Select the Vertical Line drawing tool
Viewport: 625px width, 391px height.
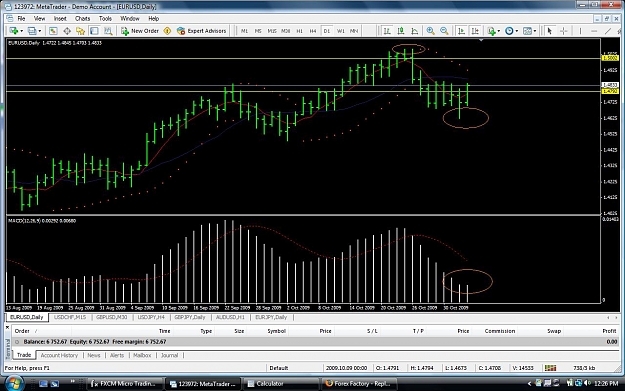[580, 31]
